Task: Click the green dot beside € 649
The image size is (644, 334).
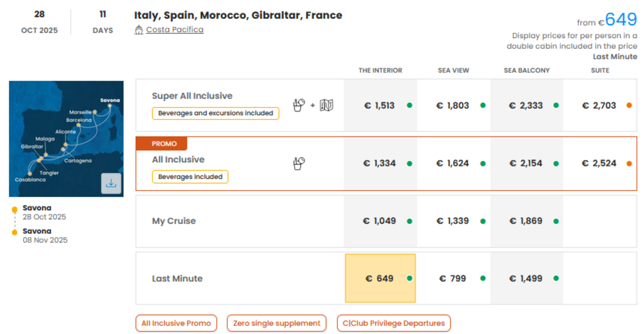Action: click(409, 278)
